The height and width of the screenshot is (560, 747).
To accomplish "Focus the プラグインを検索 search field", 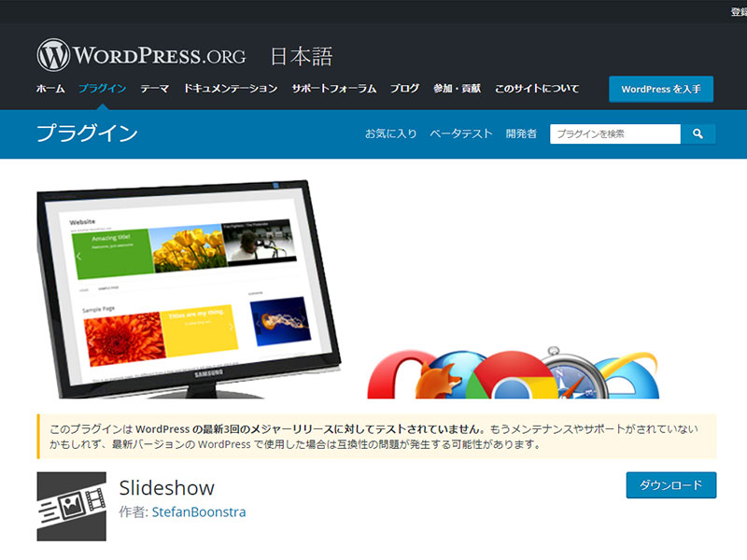I will [x=614, y=134].
